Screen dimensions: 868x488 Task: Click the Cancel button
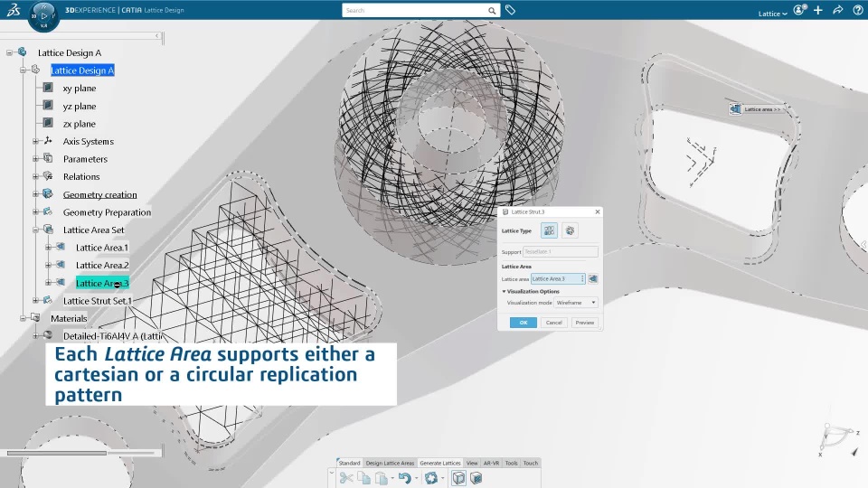pos(553,323)
